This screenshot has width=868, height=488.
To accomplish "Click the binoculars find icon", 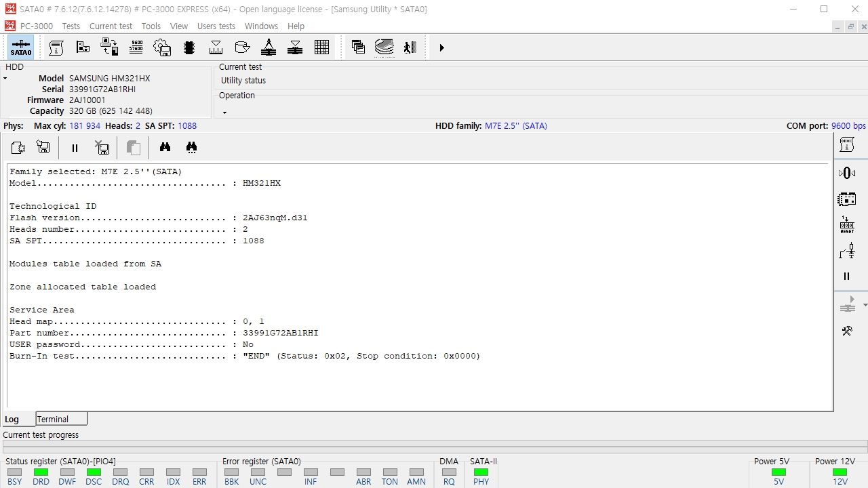I will [165, 147].
